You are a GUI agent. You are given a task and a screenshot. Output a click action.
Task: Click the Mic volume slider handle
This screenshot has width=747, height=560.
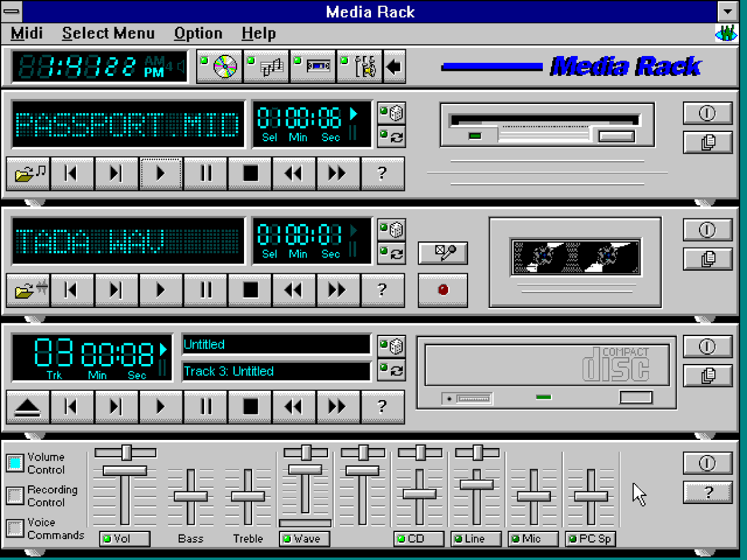pos(534,496)
